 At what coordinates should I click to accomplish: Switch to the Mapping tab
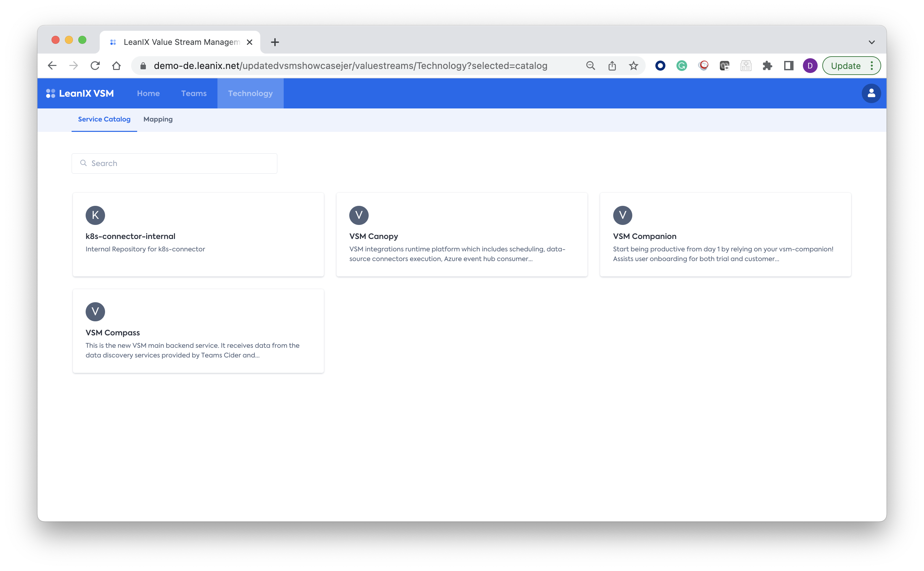(x=158, y=119)
